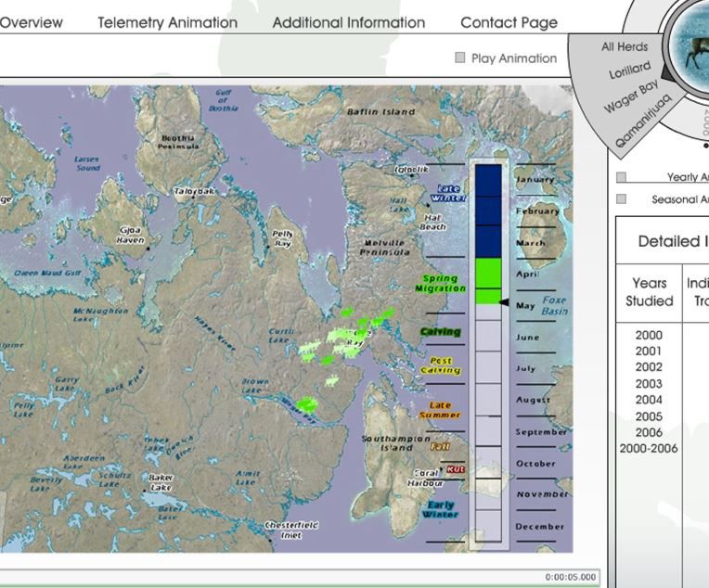Select year 2006 in Years Studied
This screenshot has width=709, height=588.
click(649, 432)
